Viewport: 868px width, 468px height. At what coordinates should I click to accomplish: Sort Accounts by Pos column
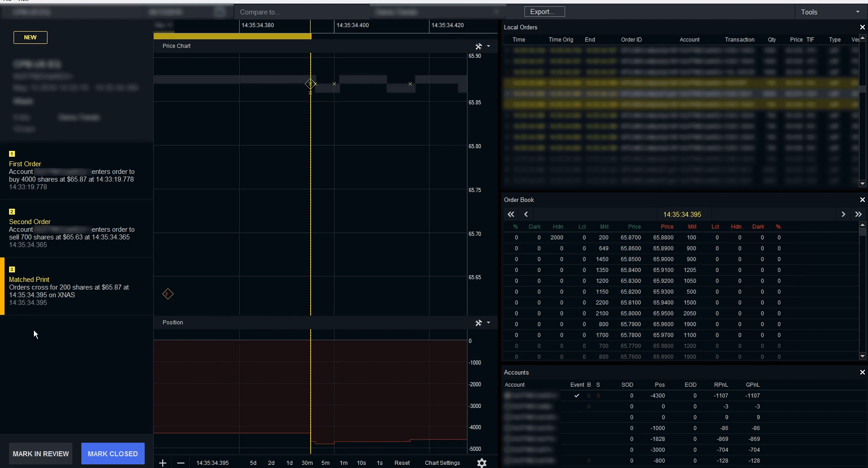point(660,385)
